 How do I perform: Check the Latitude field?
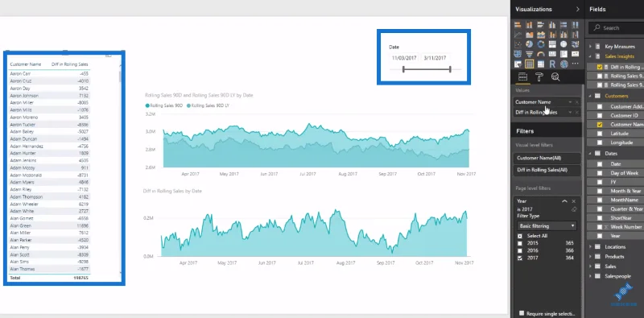pyautogui.click(x=600, y=134)
